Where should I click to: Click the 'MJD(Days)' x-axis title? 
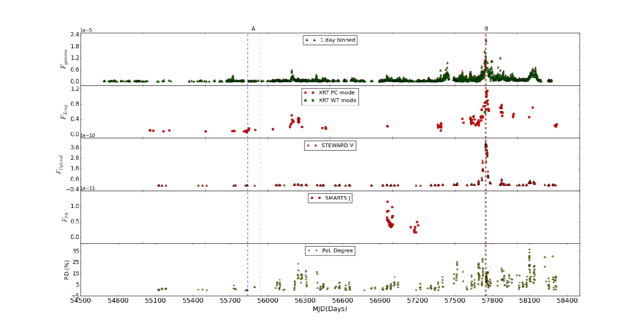(x=330, y=309)
